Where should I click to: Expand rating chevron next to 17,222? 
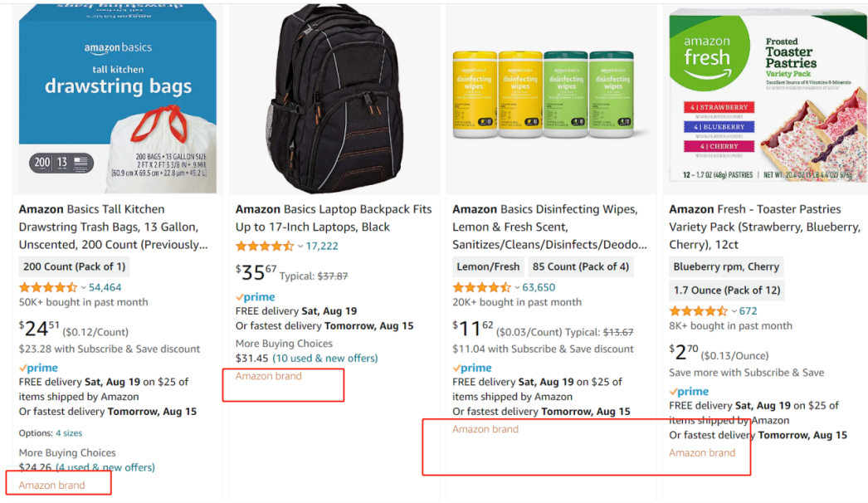[300, 247]
